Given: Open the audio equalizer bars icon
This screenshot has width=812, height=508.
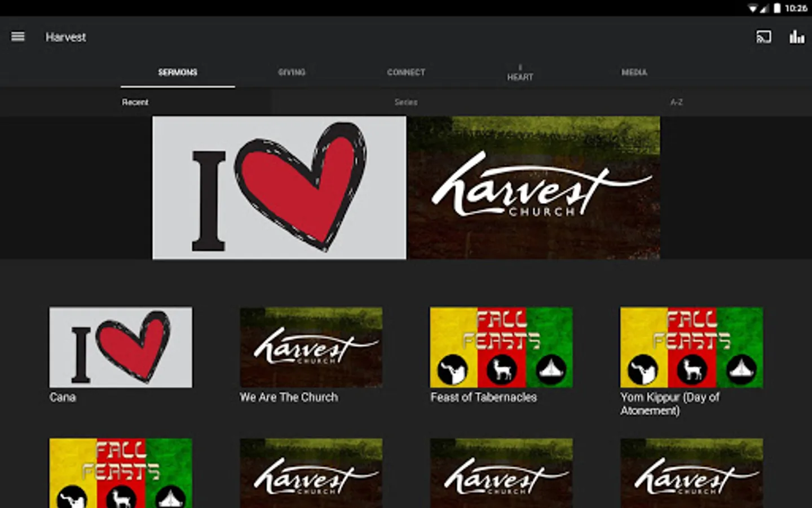Looking at the screenshot, I should (797, 37).
